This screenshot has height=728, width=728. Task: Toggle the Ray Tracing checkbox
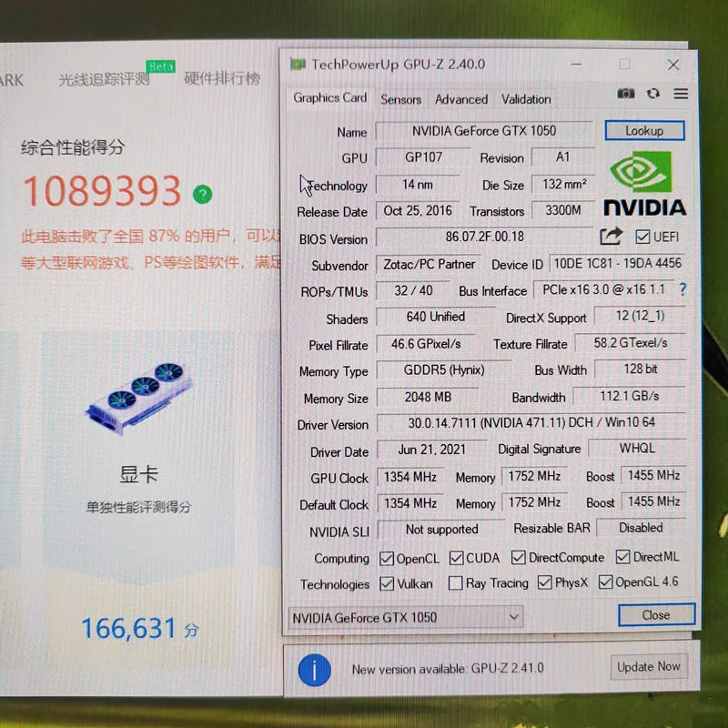456,583
